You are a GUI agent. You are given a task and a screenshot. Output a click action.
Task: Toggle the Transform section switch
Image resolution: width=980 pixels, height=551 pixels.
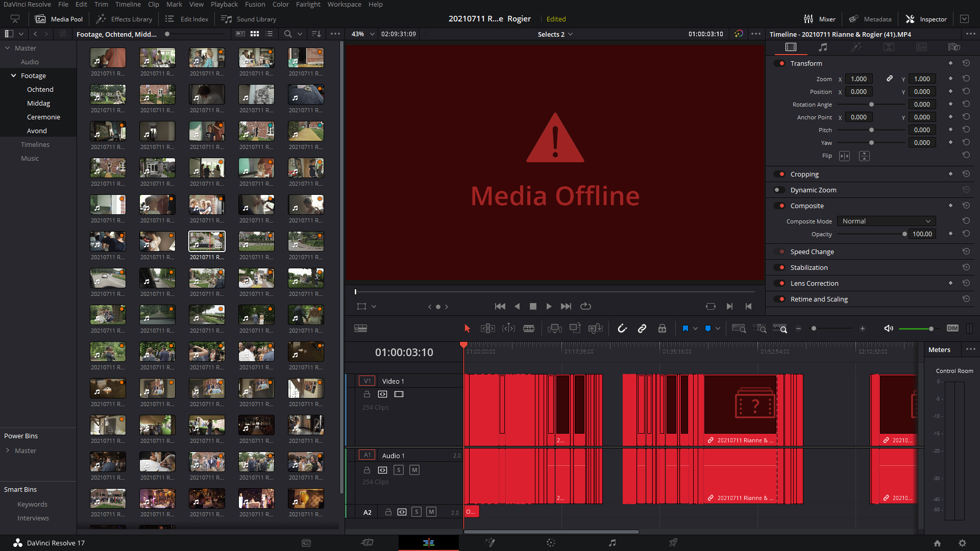779,64
